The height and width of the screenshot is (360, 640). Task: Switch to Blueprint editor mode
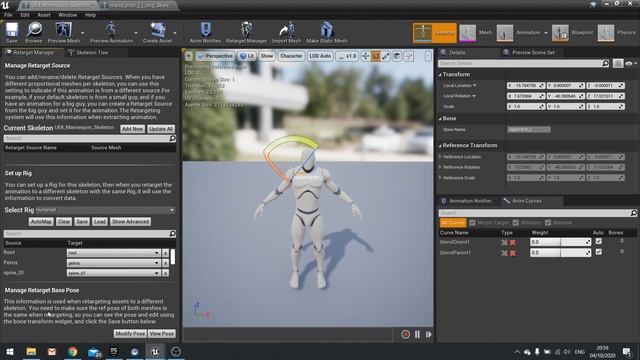coord(572,33)
